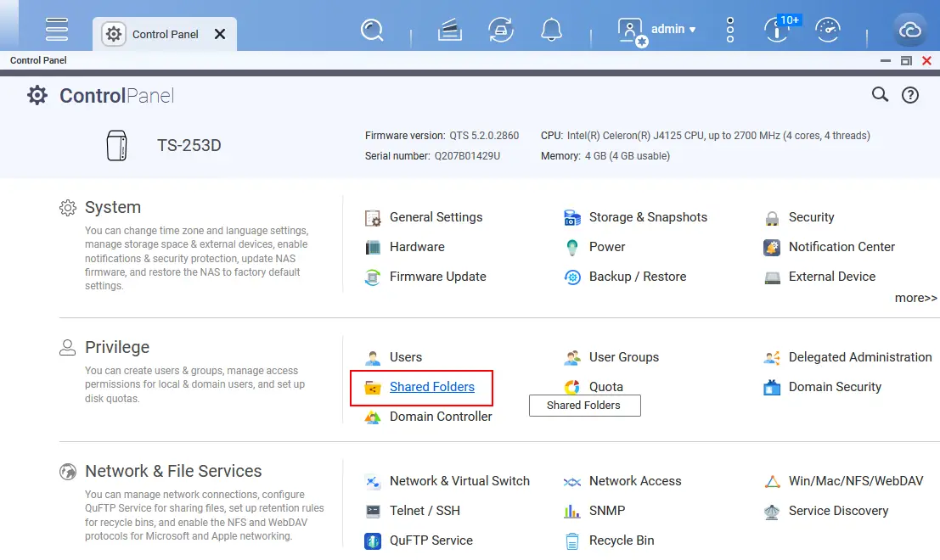Screen dimensions: 940x560
Task: Click the Shared Folders link
Action: (x=431, y=387)
